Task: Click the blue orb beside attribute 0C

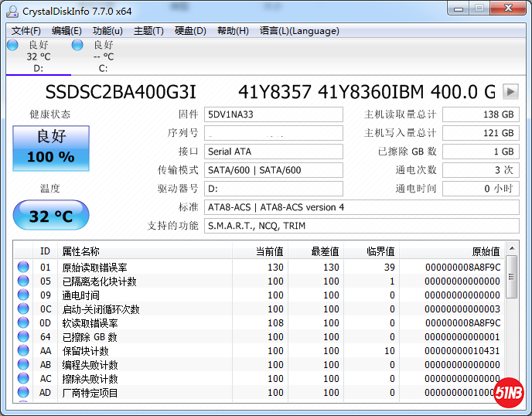Action: [23, 309]
